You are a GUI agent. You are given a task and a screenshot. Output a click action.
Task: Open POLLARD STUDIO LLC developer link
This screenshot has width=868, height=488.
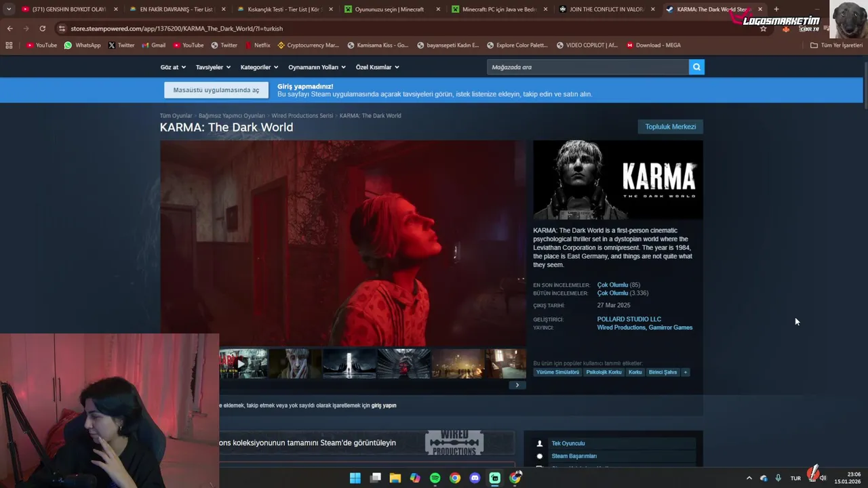tap(629, 319)
